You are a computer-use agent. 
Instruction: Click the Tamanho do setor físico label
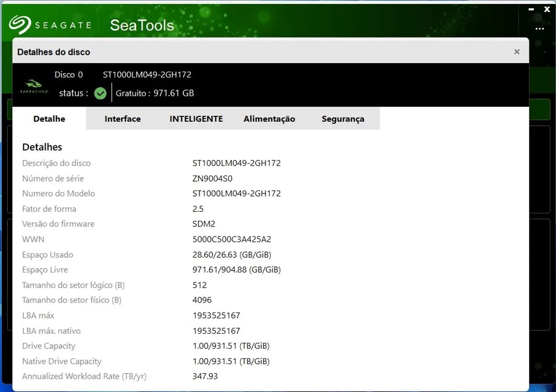72,300
